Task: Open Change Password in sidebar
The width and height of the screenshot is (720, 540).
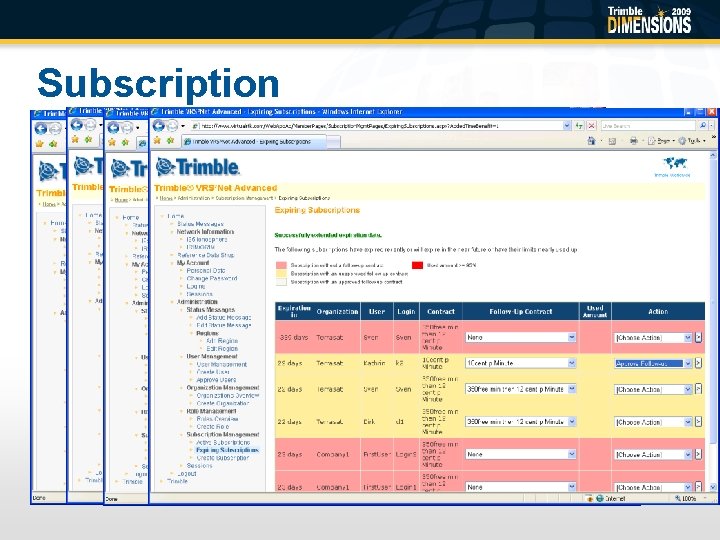Action: 211,278
